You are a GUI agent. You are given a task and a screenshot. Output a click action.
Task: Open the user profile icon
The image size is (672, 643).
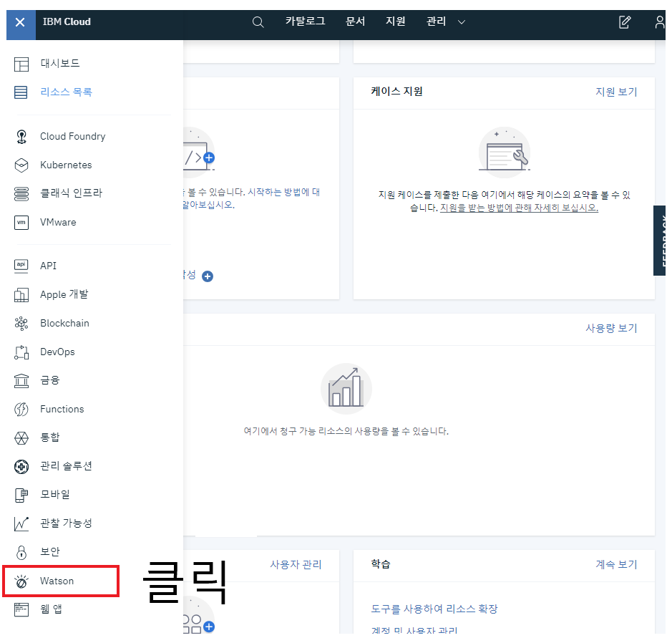click(x=660, y=22)
